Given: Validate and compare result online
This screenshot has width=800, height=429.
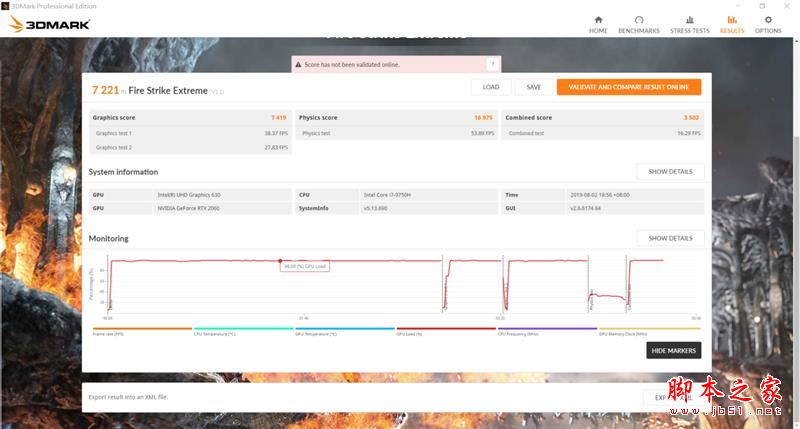Looking at the screenshot, I should coord(629,87).
